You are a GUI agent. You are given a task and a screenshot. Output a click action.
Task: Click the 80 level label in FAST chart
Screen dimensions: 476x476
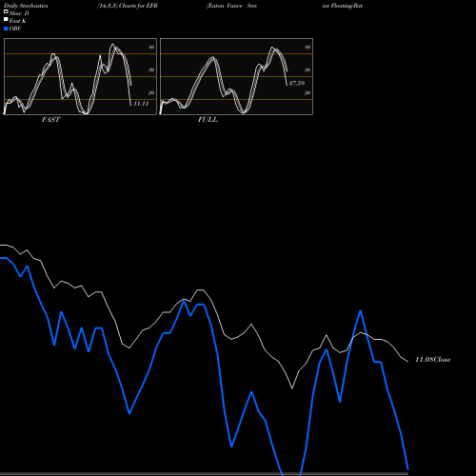[x=151, y=47]
